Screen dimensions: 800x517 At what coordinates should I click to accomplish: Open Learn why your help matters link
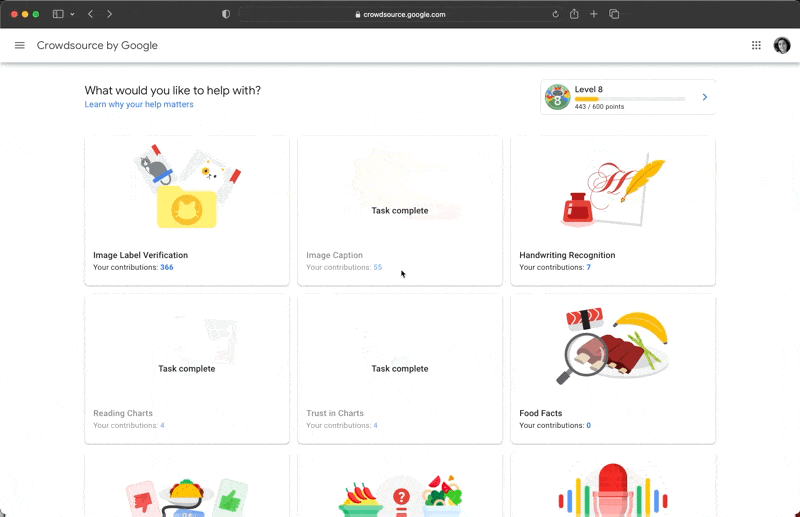139,104
